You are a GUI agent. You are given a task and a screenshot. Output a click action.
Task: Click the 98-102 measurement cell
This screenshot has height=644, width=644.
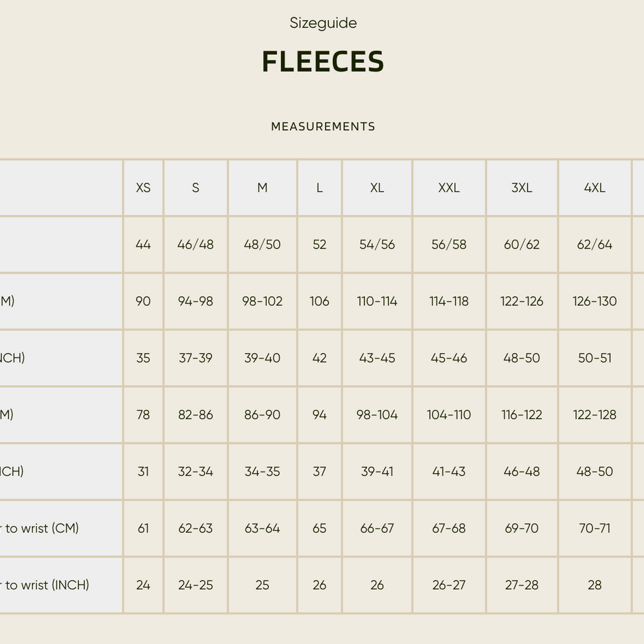[262, 301]
